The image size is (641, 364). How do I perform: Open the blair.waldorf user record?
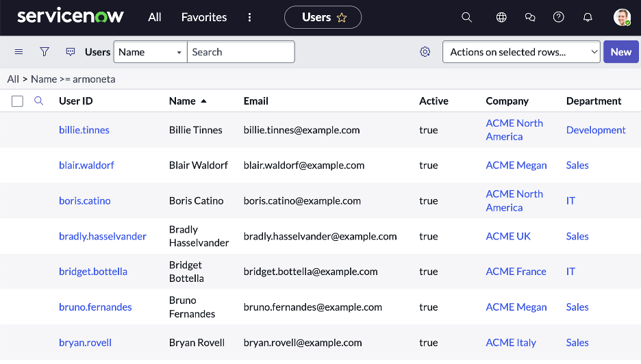pyautogui.click(x=87, y=166)
